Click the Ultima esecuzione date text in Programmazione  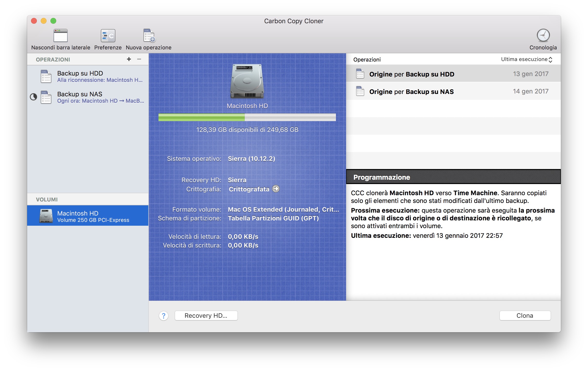click(x=458, y=236)
